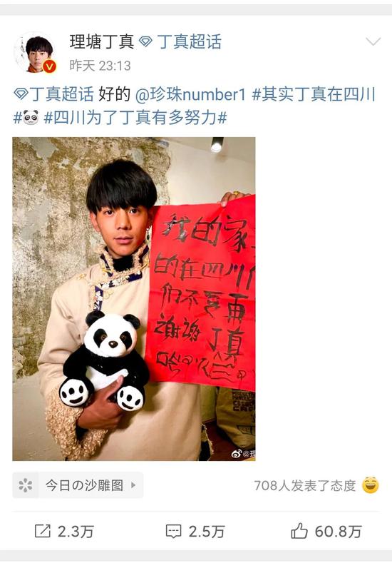The image size is (392, 563).
Task: Open 丁真超话 link in the header
Action: (190, 41)
